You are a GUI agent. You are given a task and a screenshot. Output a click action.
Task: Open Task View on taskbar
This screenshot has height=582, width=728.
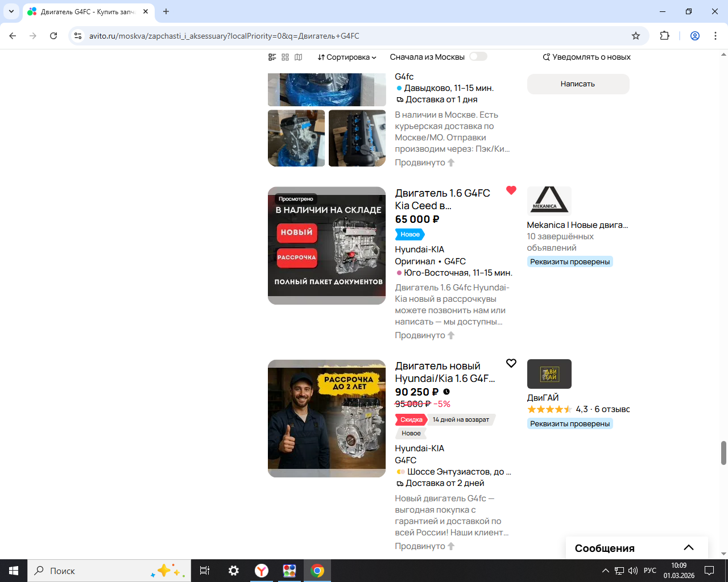205,571
